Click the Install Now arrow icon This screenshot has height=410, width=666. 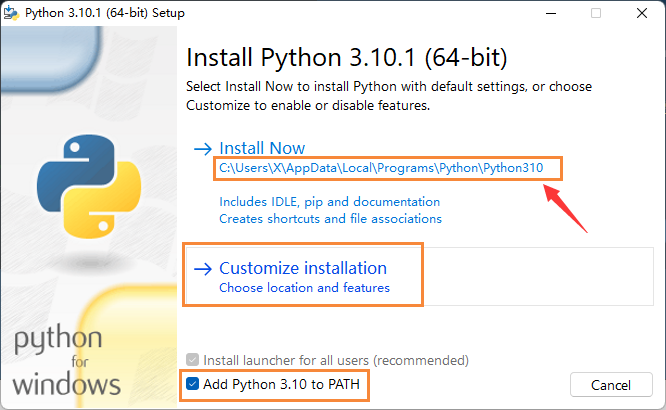tap(203, 149)
